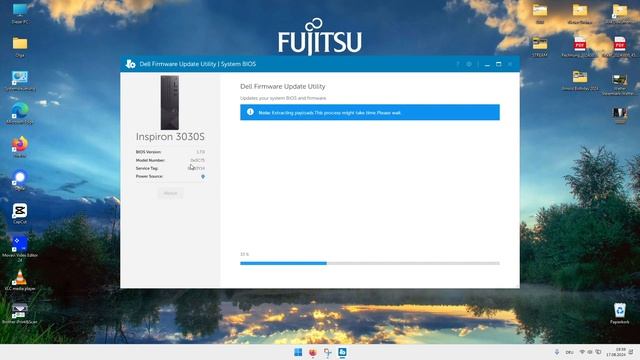This screenshot has height=360, width=640.
Task: Click the 'Dell Firmware Update Utility' heading
Action: pyautogui.click(x=282, y=87)
